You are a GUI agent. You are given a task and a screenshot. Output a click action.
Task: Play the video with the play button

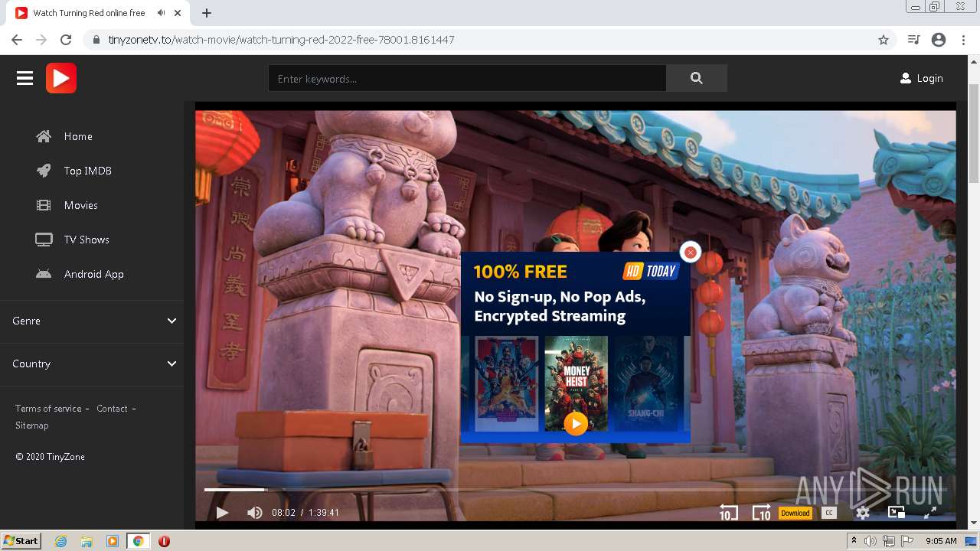point(222,513)
